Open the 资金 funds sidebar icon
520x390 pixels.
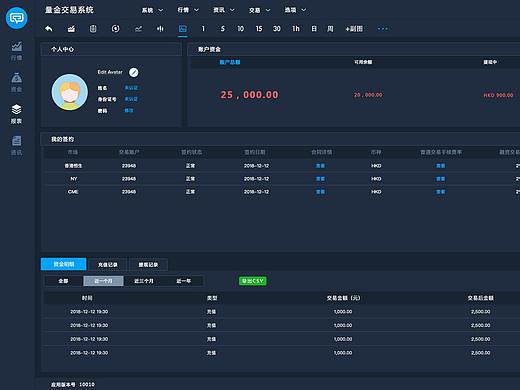point(16,82)
